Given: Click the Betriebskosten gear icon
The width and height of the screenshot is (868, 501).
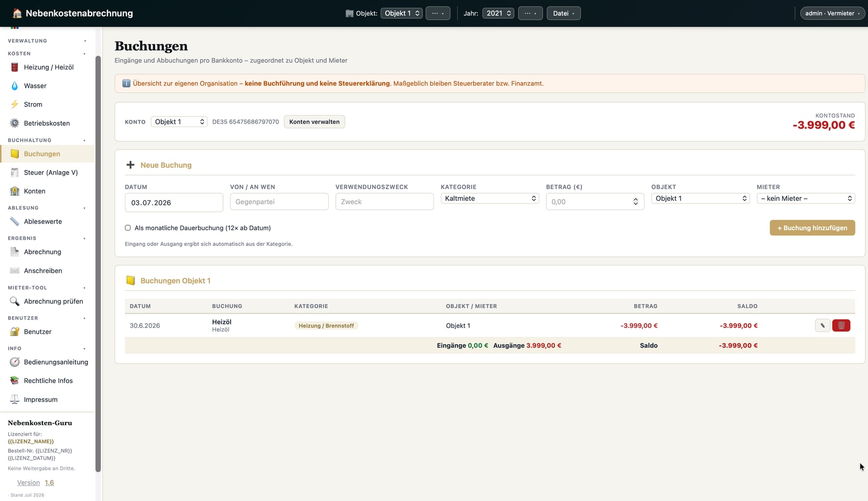Looking at the screenshot, I should [x=15, y=123].
